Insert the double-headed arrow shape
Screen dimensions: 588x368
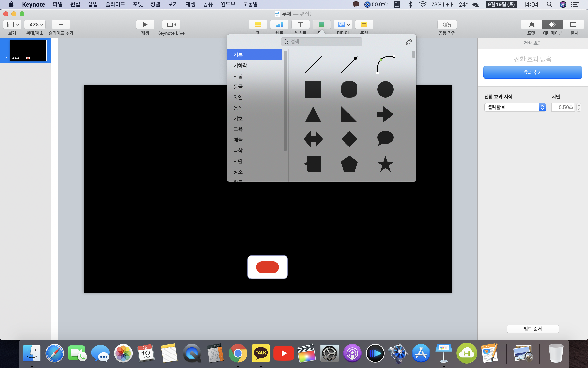pos(313,139)
